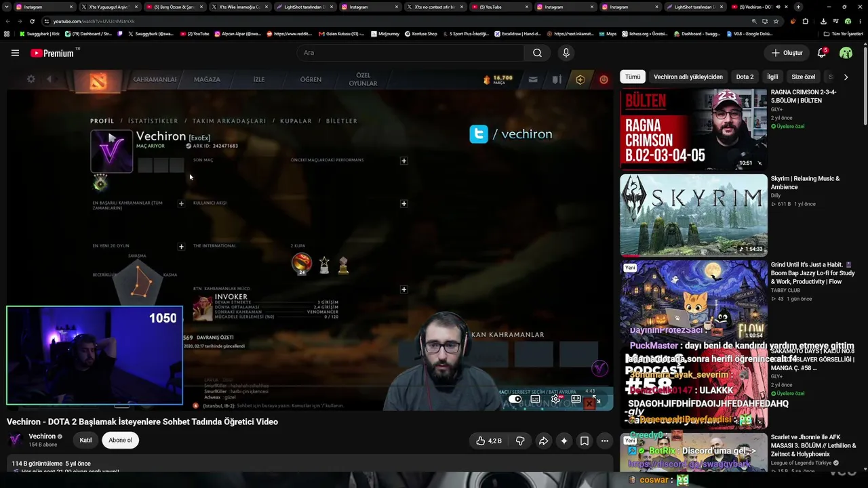Click the "Abone ol" subscribe button

(120, 441)
